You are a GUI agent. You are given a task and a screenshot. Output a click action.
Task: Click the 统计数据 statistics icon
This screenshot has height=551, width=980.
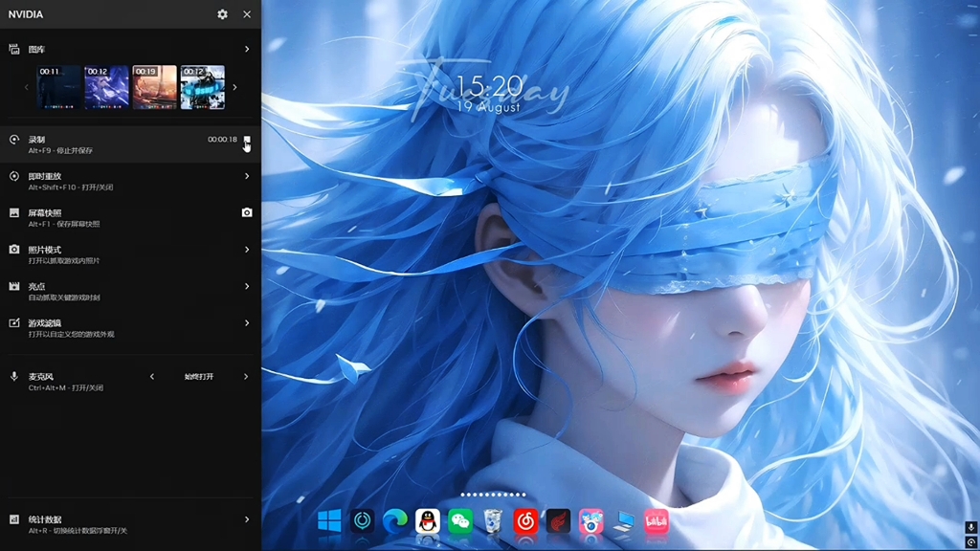[x=13, y=519]
